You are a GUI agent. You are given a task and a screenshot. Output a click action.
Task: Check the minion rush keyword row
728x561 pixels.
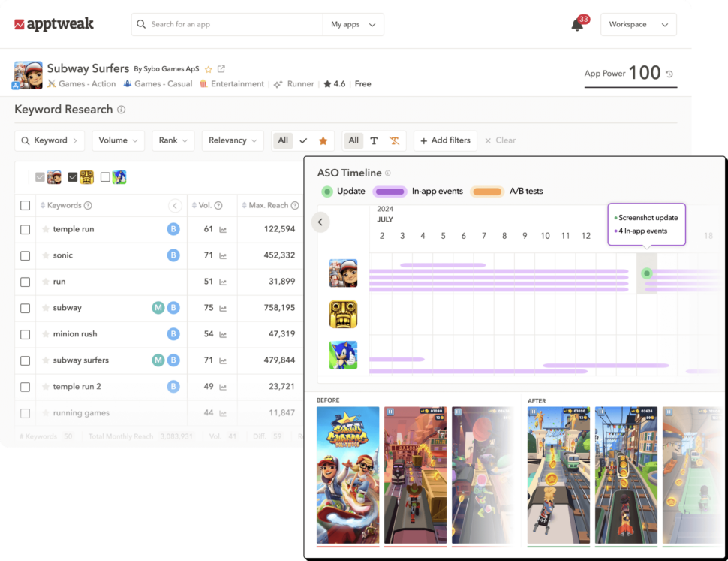coord(25,334)
